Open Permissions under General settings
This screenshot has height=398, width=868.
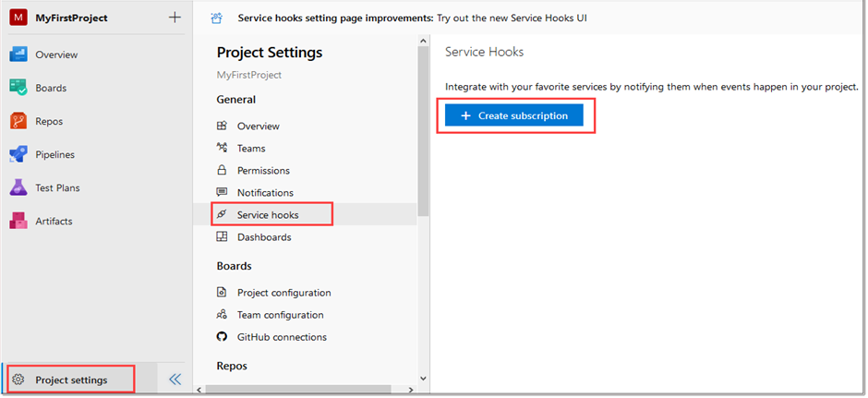click(263, 171)
